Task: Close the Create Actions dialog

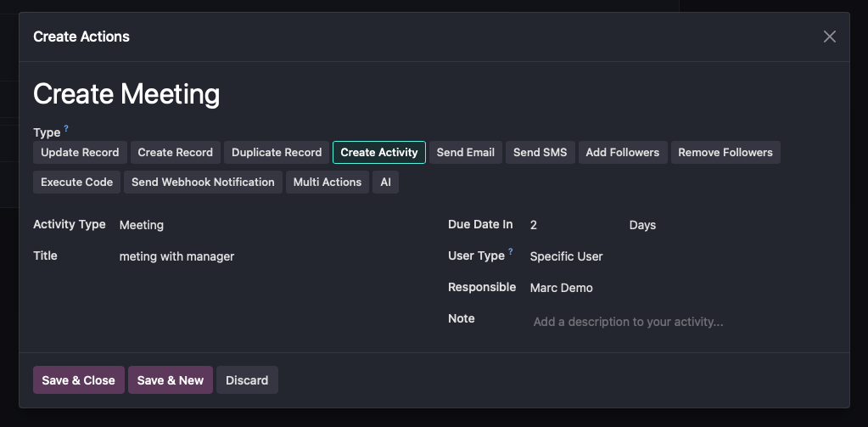Action: click(x=829, y=37)
